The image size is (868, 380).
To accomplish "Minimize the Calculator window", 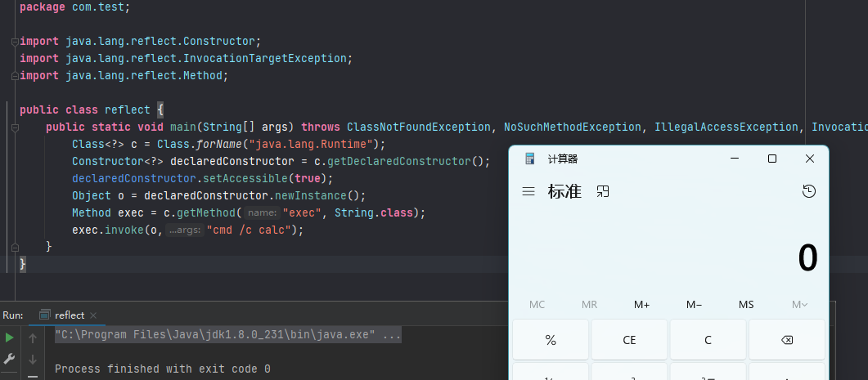I will (735, 159).
